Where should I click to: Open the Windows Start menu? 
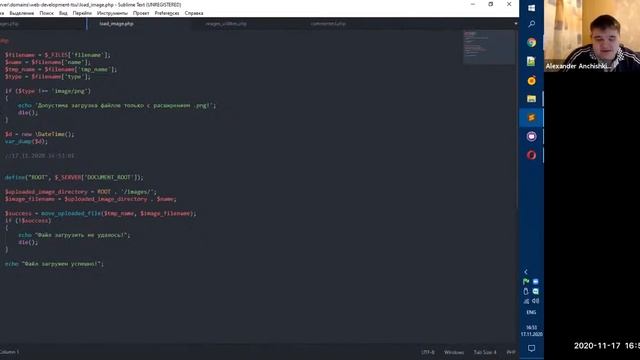coord(531,8)
